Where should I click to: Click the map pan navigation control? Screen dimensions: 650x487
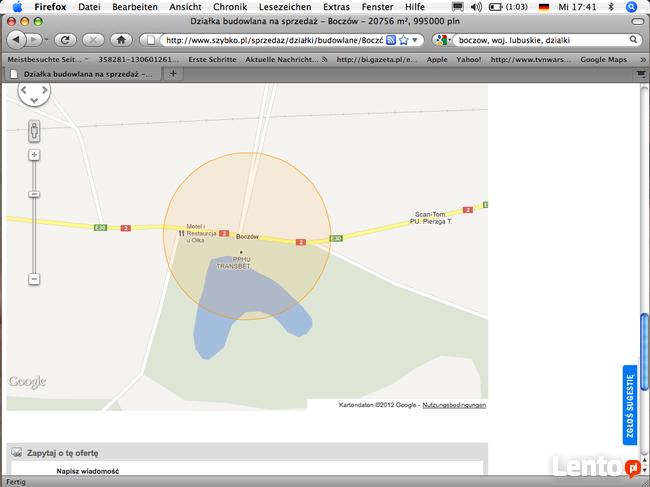click(x=34, y=94)
